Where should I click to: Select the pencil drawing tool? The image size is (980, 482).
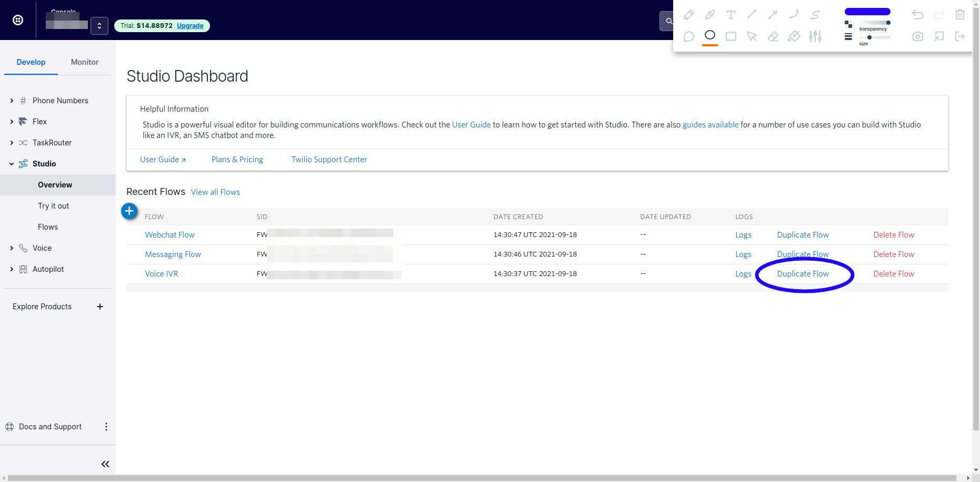pyautogui.click(x=688, y=15)
